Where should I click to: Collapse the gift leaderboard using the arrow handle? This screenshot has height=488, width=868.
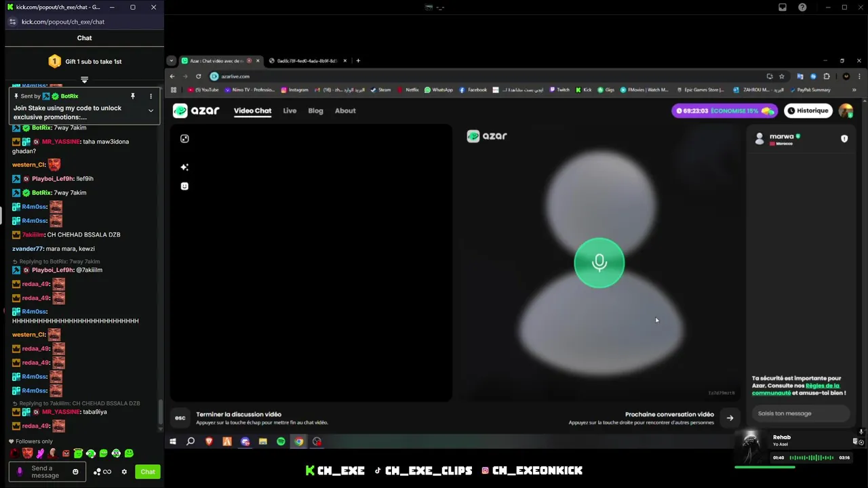click(84, 79)
